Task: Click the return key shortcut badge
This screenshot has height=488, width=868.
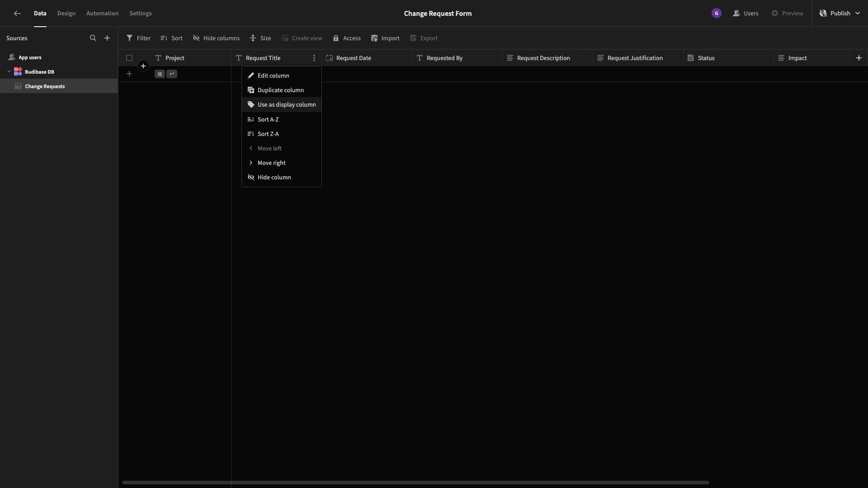Action: point(172,74)
